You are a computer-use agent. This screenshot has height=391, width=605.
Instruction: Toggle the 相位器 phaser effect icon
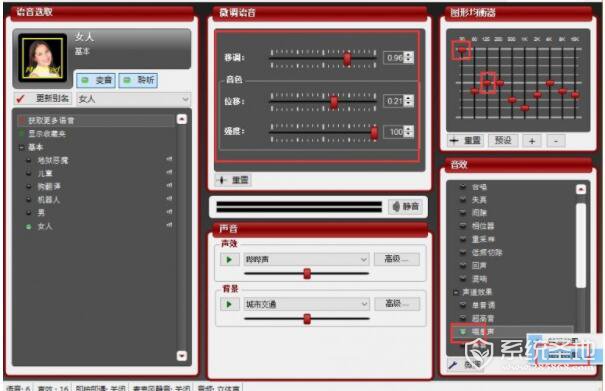tap(463, 226)
